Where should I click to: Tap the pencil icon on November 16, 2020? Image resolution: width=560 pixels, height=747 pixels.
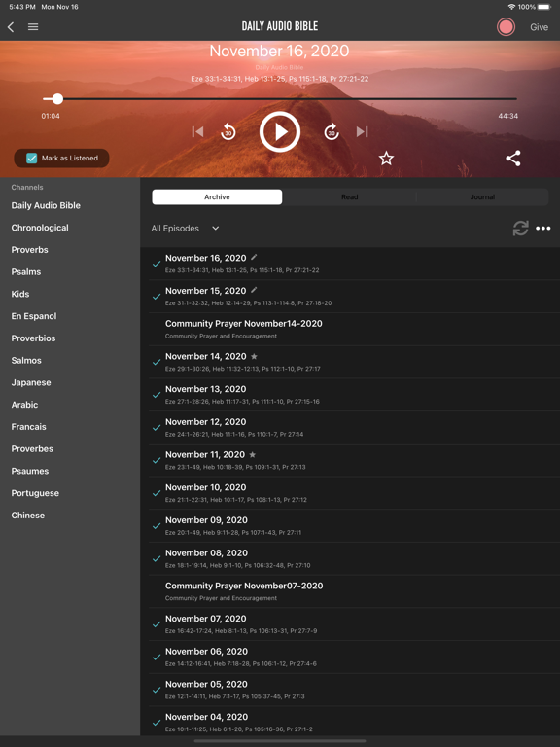[254, 257]
